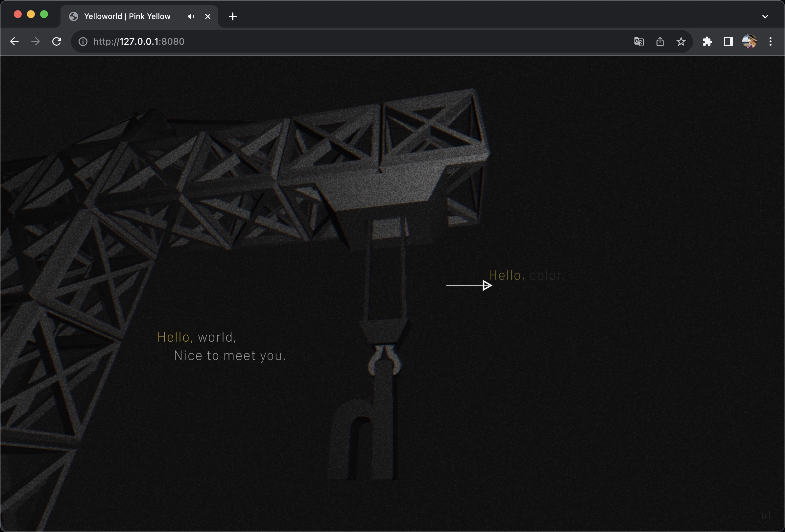Close the Yelloworld tab
The width and height of the screenshot is (785, 532).
click(208, 16)
